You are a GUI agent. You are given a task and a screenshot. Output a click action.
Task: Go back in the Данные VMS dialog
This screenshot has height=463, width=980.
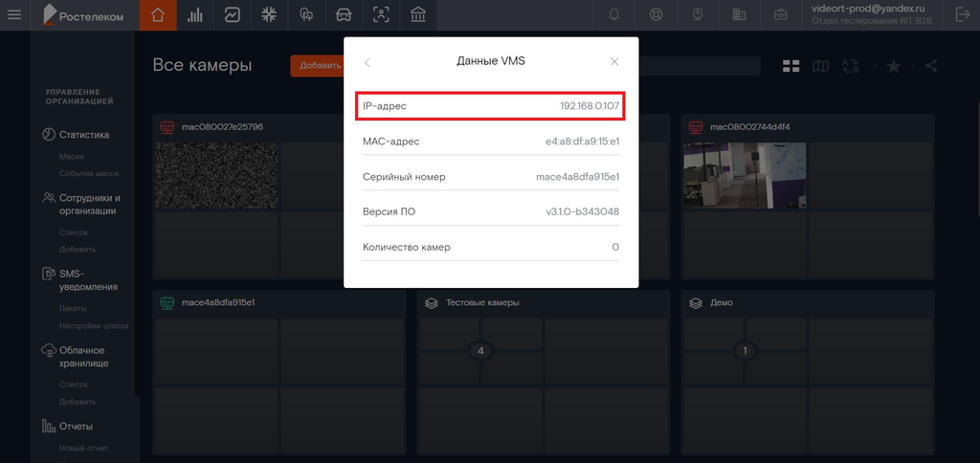point(367,62)
